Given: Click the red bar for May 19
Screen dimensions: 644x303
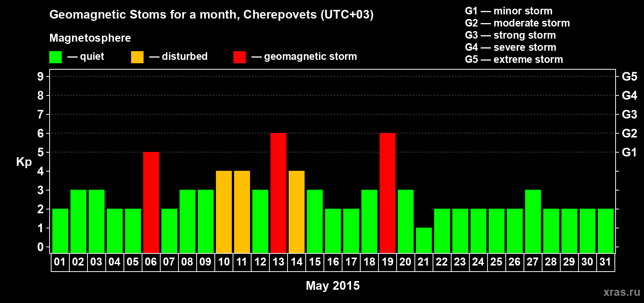Looking at the screenshot, I should [x=388, y=193].
